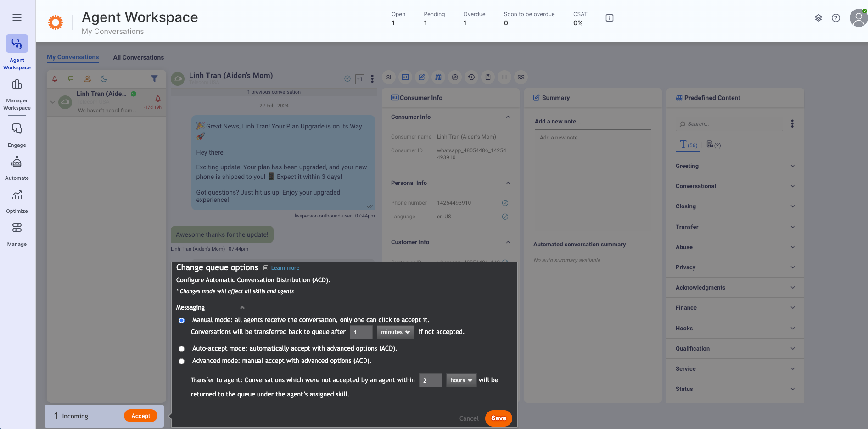Screen dimensions: 868x429
Task: Open the conversation history widget icon
Action: tap(471, 77)
